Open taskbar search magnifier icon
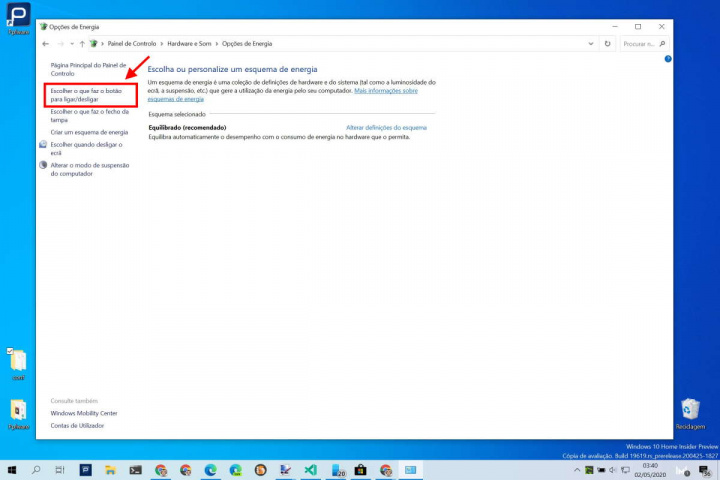Screen dimensions: 720x480 coord(37,469)
